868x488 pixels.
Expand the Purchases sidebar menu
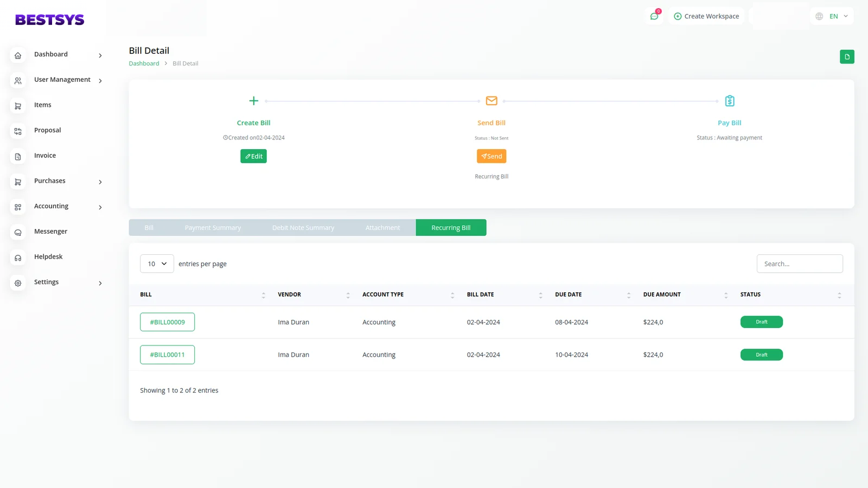tap(100, 182)
